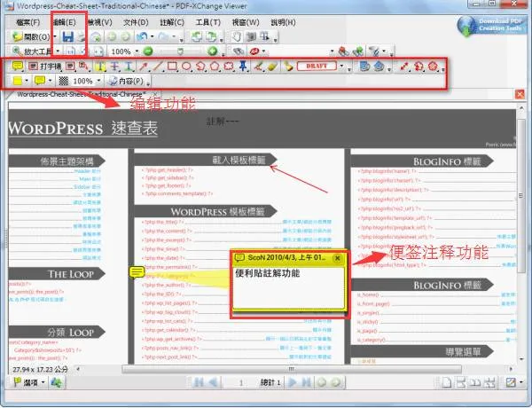The width and height of the screenshot is (532, 408).
Task: Select the Sticky Note annotation tool
Action: click(x=18, y=66)
